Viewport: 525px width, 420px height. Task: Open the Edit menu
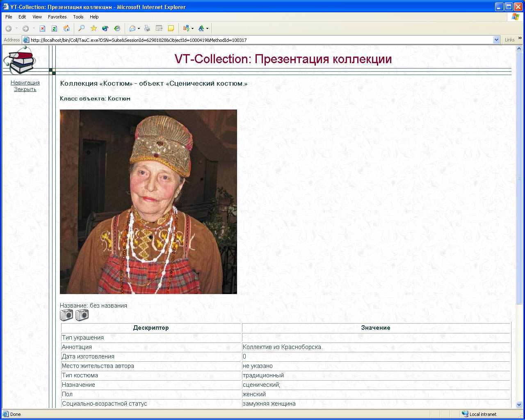[22, 17]
